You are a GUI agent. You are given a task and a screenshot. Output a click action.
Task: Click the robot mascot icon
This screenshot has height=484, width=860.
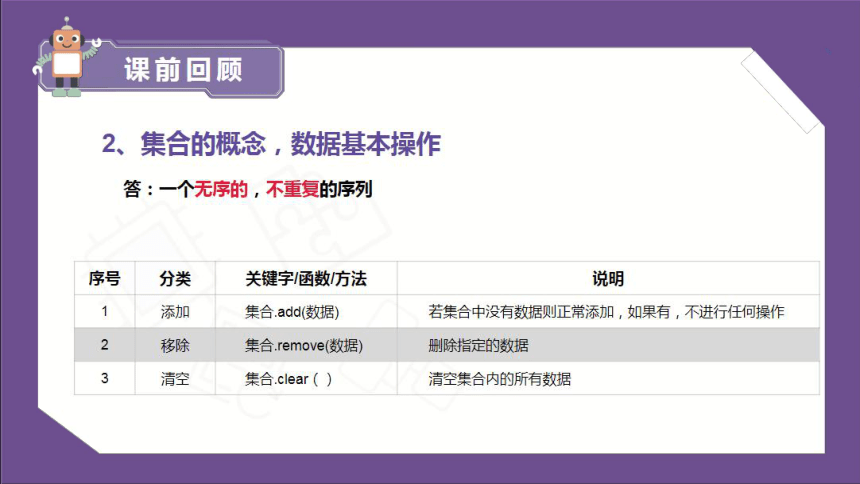click(x=67, y=58)
